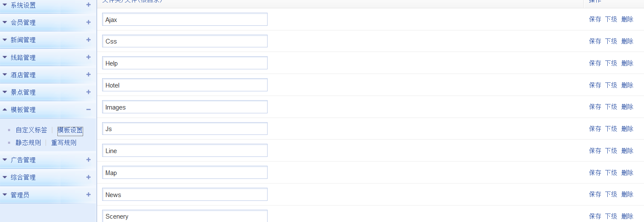Open 下级 for the Hotel folder
The image size is (644, 222).
(611, 85)
